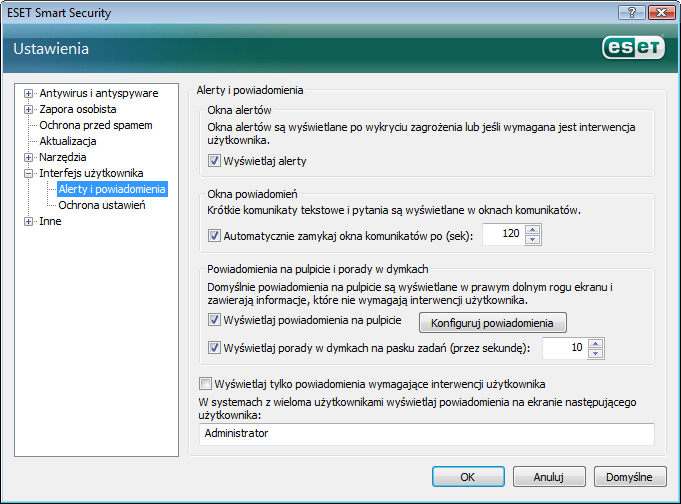Image resolution: width=681 pixels, height=504 pixels.
Task: Collapse the Interfejs użytkownika node
Action: pyautogui.click(x=28, y=173)
